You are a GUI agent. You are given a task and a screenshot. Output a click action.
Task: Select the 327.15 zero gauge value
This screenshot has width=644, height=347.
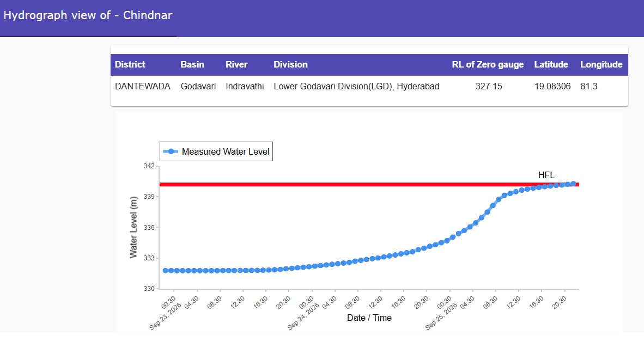click(489, 86)
